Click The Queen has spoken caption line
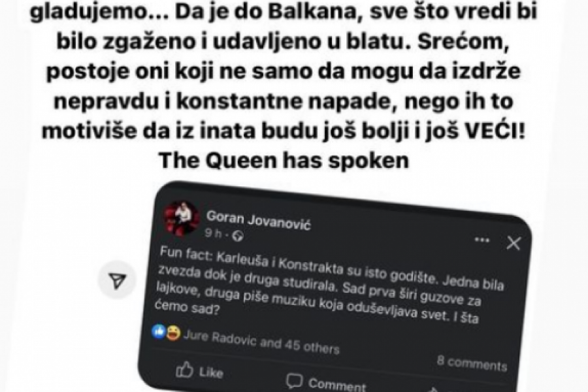Viewport: 588px width, 392px height. (284, 161)
